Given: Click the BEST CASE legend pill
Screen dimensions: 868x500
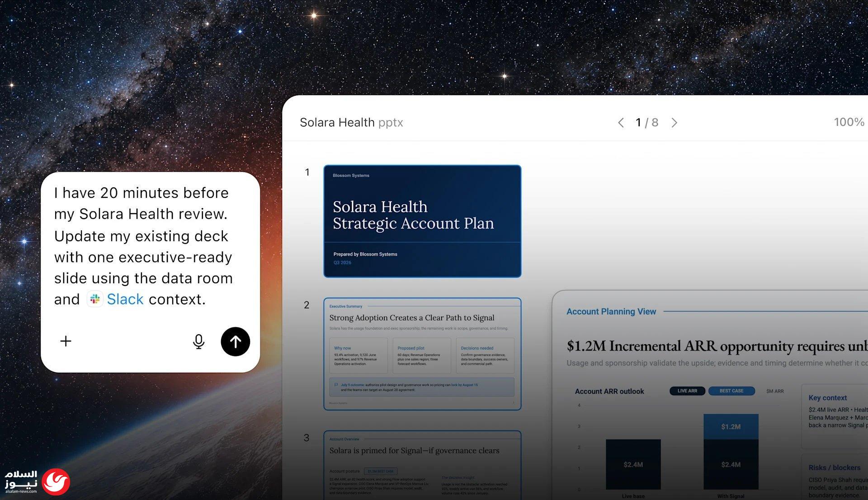Looking at the screenshot, I should 731,391.
